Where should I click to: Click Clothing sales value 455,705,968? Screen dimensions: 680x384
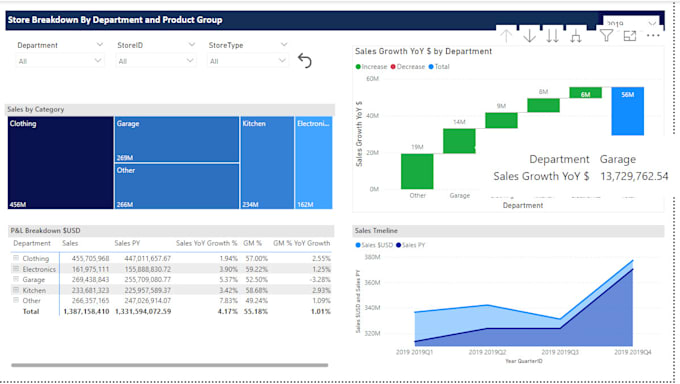coord(90,259)
